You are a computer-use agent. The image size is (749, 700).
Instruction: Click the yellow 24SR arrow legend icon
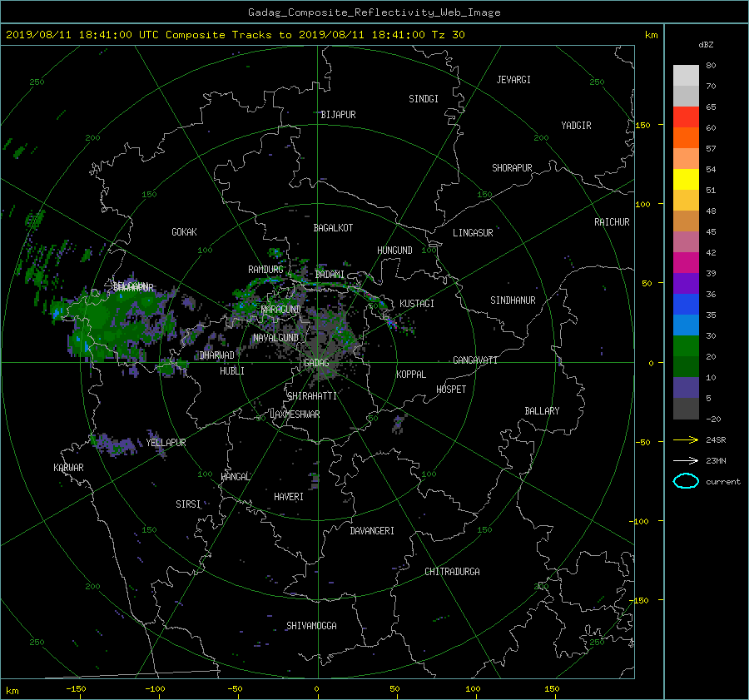click(x=686, y=440)
